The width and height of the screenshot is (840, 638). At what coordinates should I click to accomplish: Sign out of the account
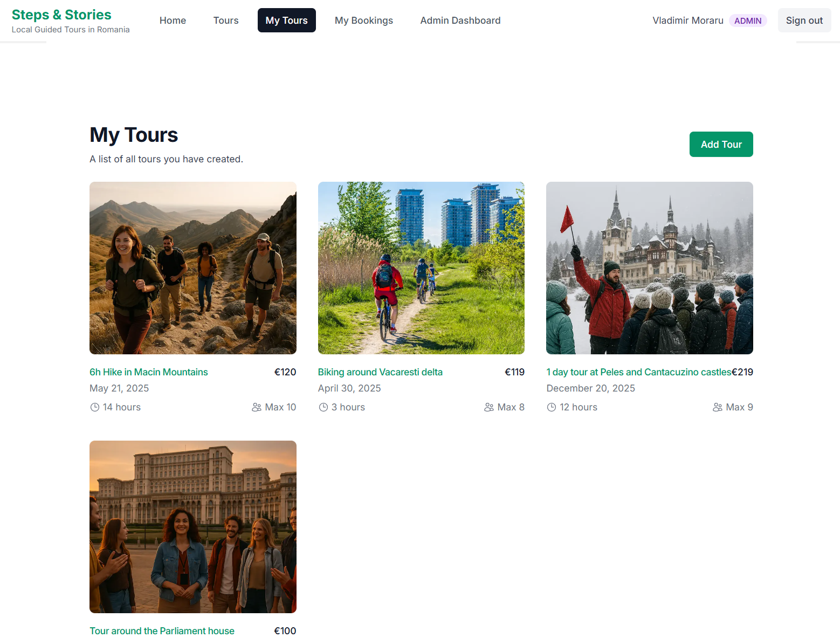point(804,20)
